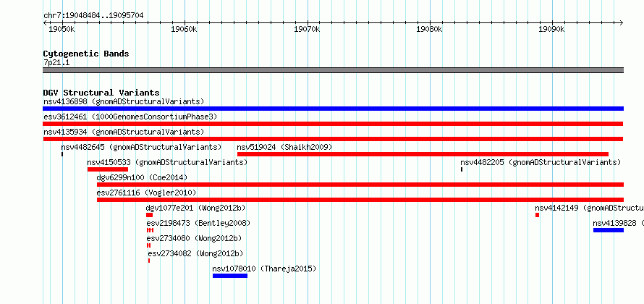
Task: Click the nsv4135934 variant label
Action: point(124,132)
